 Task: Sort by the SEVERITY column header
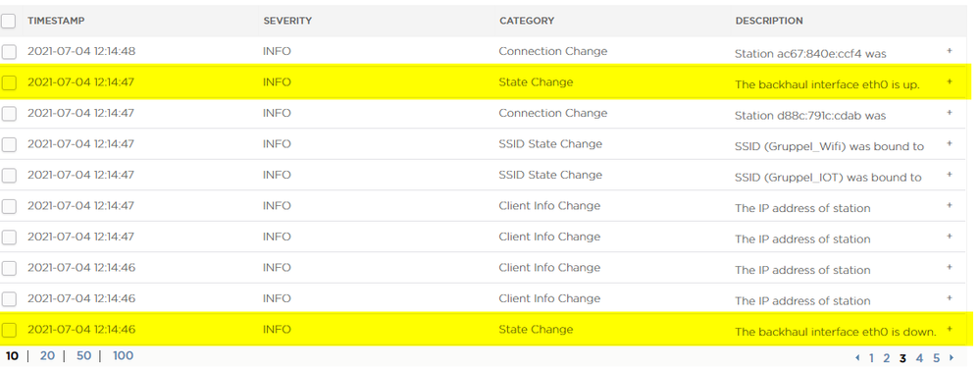287,21
